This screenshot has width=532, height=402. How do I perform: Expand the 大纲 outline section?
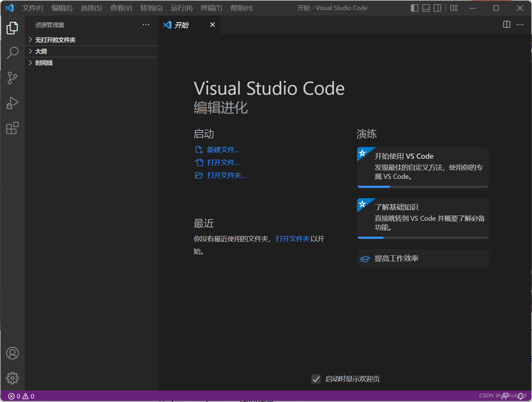tap(41, 51)
